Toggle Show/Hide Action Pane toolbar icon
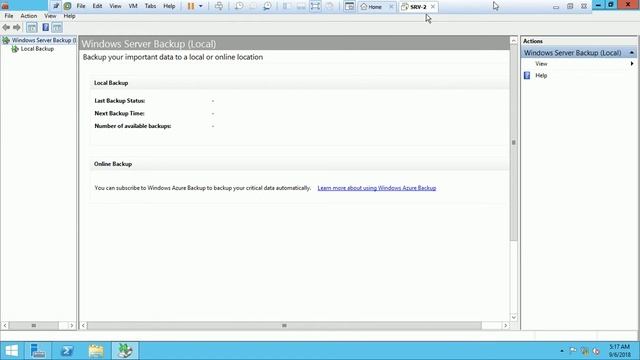 click(57, 27)
